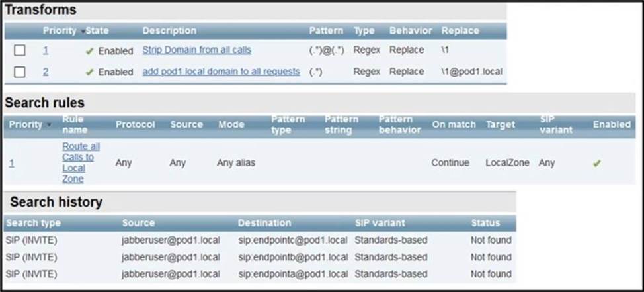Sort Search rules by Target column header

coord(501,124)
